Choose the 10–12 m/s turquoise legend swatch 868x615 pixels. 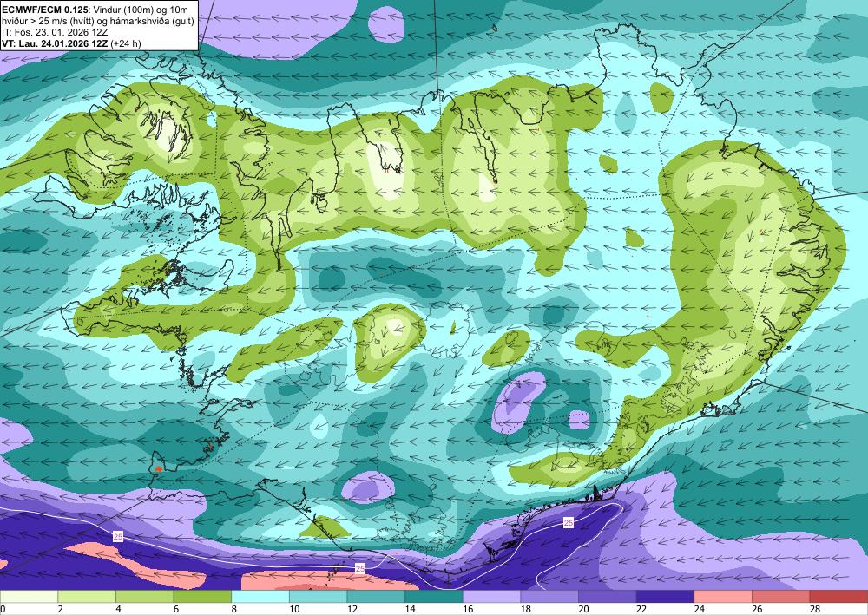pos(319,597)
